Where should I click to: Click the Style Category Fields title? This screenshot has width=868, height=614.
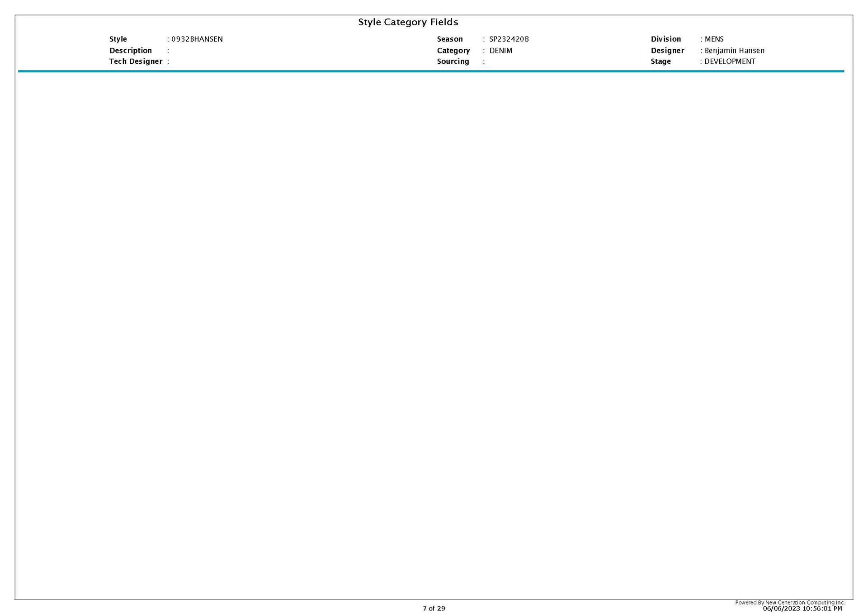coord(408,22)
